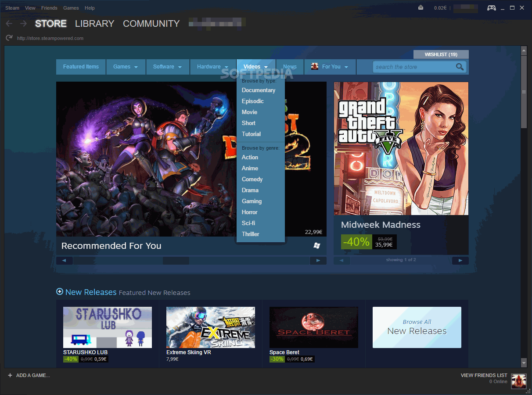Viewport: 532px width, 395px height.
Task: Show previous recommended item arrow
Action: point(64,261)
